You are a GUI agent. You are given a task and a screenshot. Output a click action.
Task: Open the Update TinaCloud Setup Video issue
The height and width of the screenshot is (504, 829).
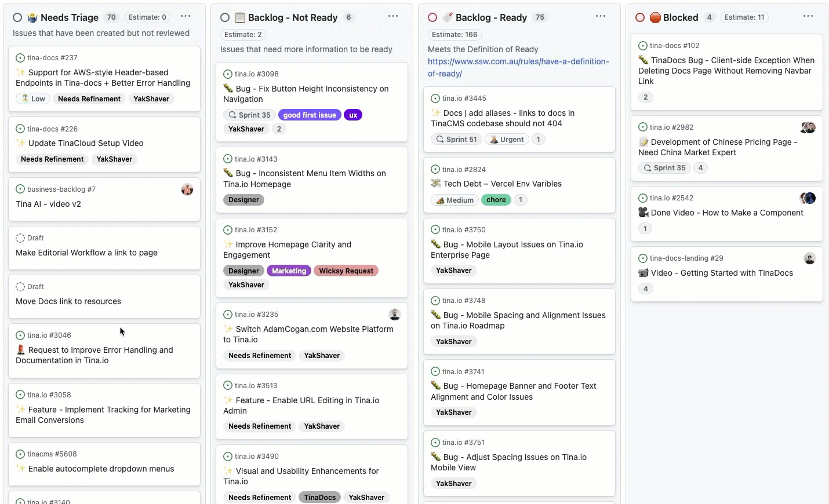[x=86, y=143]
